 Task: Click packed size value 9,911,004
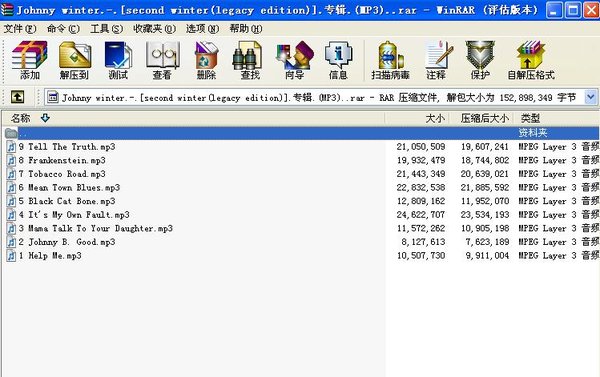click(x=487, y=256)
